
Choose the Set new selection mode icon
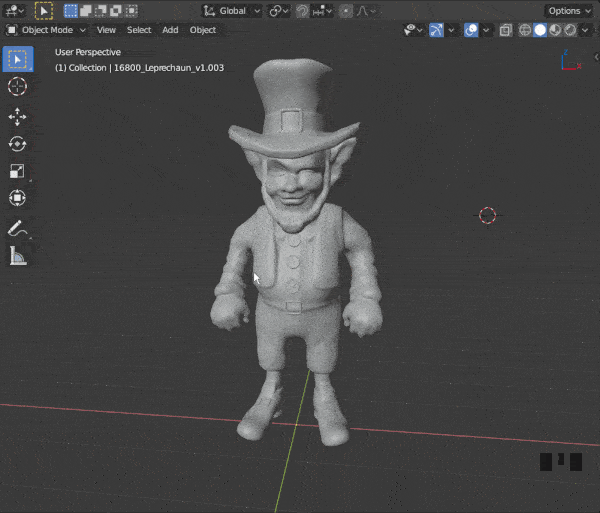71,11
